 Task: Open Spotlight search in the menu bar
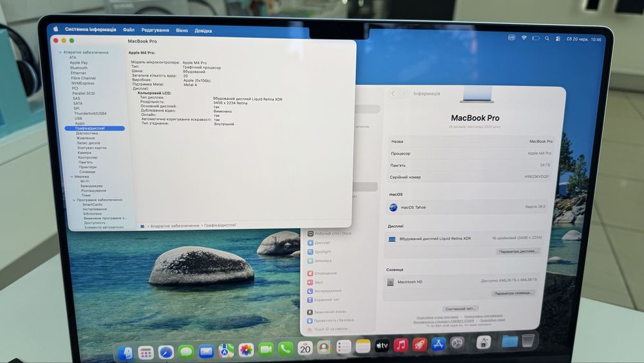547,38
